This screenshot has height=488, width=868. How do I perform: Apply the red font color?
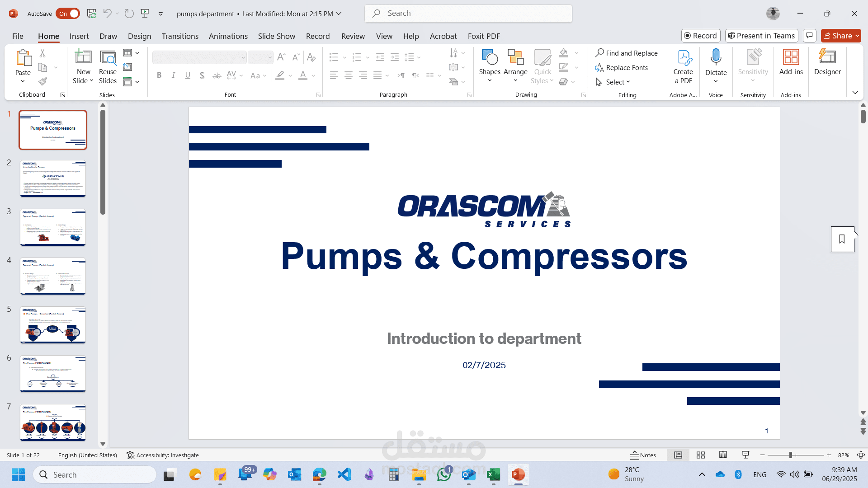click(303, 75)
